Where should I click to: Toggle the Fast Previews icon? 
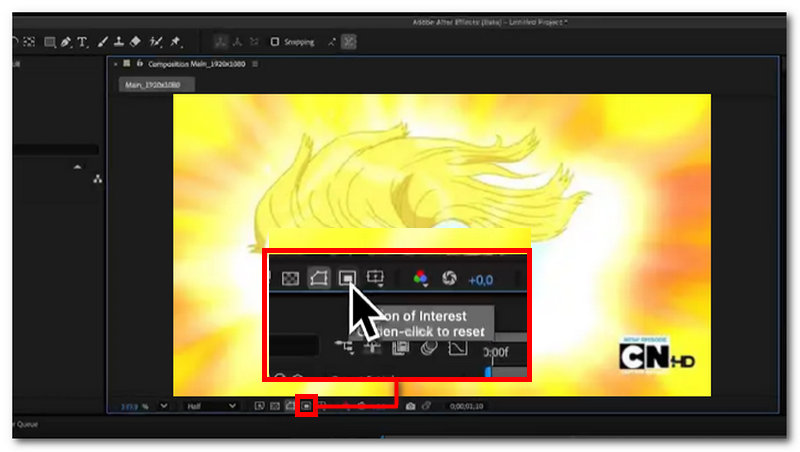(x=259, y=406)
